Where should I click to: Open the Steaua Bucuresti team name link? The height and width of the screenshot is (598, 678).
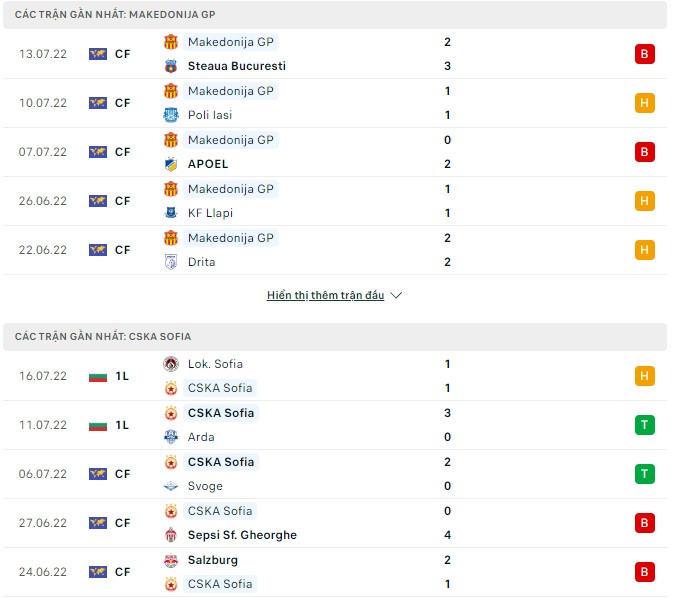(x=236, y=66)
